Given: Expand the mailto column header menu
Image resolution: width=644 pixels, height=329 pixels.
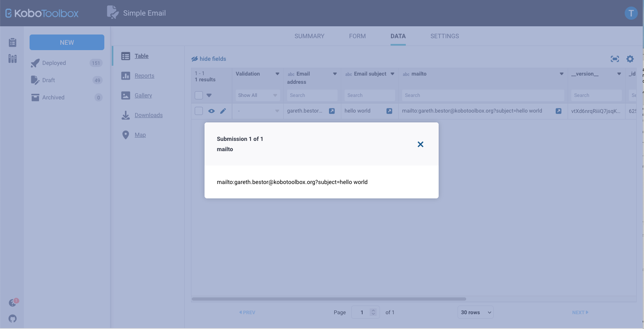Looking at the screenshot, I should point(561,74).
